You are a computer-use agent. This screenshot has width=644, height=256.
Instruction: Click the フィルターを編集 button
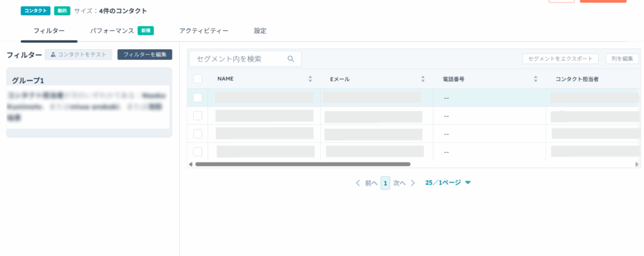(x=145, y=55)
